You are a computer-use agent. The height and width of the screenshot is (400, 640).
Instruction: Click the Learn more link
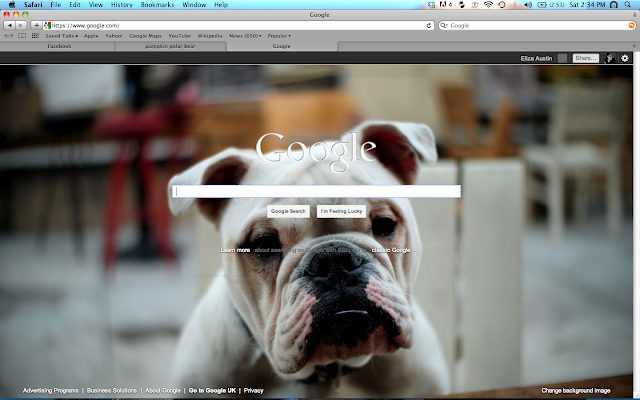[235, 250]
